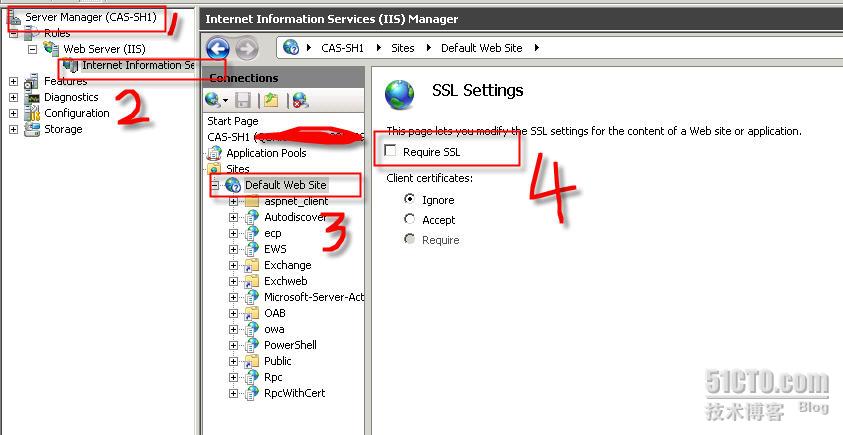Image resolution: width=843 pixels, height=435 pixels.
Task: Click the Connect globe icon in Connections toolbar
Action: (x=213, y=99)
